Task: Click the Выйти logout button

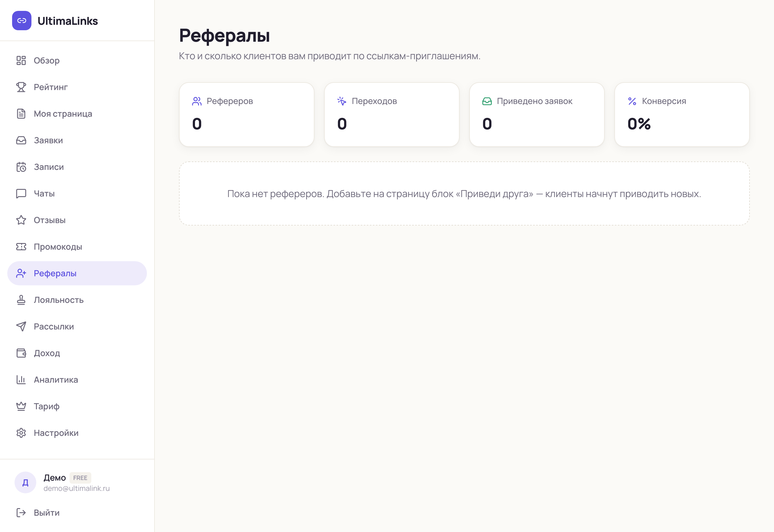Action: pyautogui.click(x=77, y=513)
